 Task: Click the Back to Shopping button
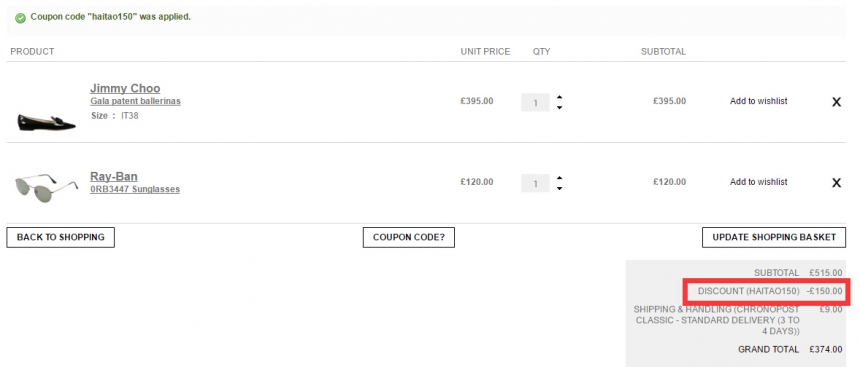click(x=60, y=238)
